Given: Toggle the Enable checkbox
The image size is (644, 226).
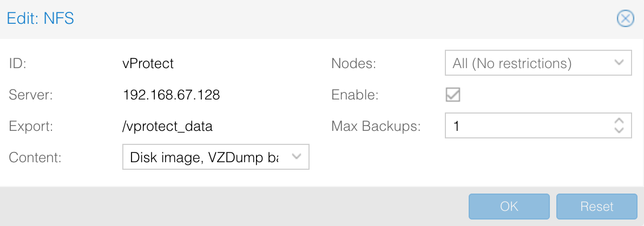Looking at the screenshot, I should [452, 95].
